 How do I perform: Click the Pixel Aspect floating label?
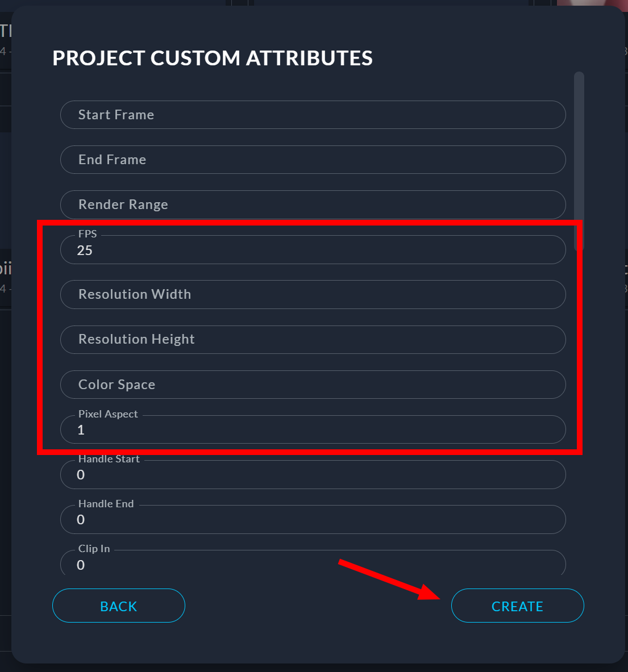pos(108,414)
